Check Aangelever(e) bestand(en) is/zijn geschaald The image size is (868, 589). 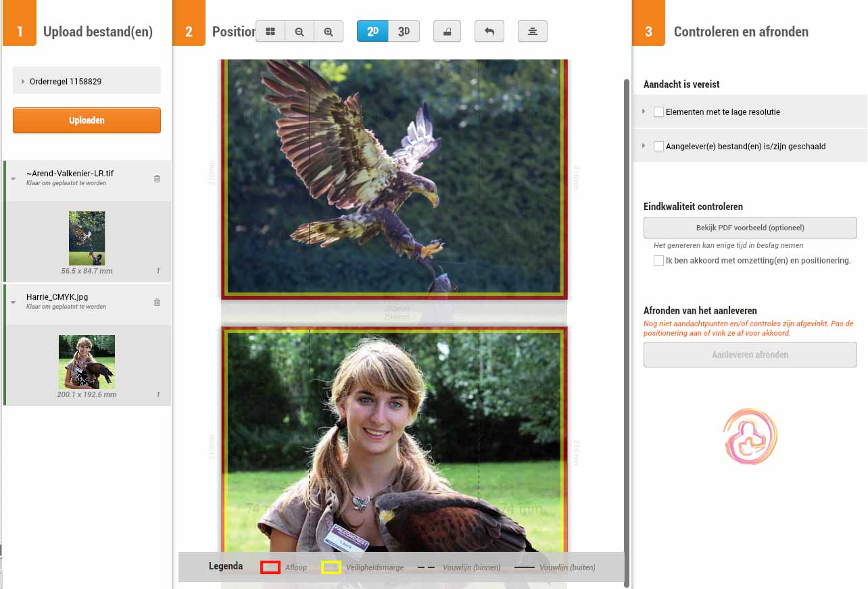(658, 146)
